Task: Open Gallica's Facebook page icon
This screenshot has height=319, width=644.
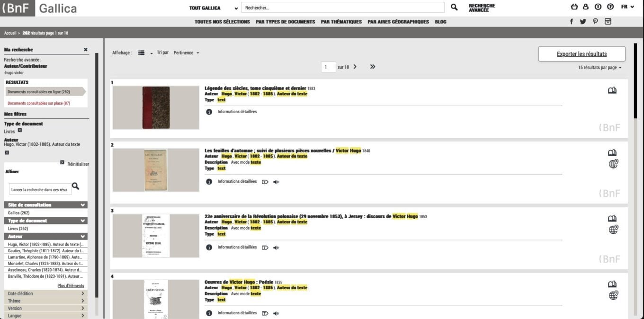Action: pyautogui.click(x=572, y=22)
